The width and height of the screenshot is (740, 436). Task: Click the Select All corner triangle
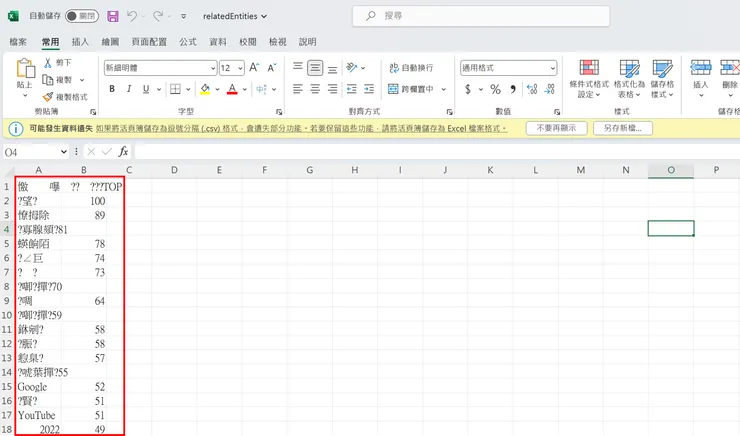(8, 171)
